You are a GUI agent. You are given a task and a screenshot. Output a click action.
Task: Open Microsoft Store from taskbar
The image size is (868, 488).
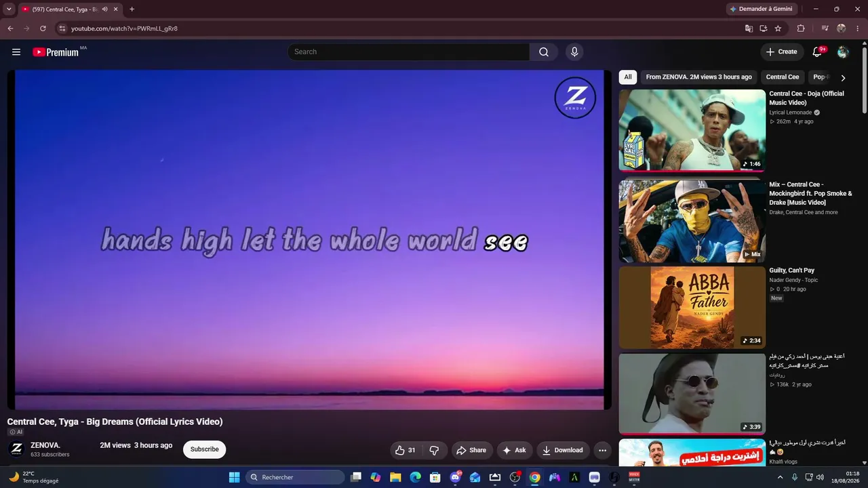click(x=435, y=477)
